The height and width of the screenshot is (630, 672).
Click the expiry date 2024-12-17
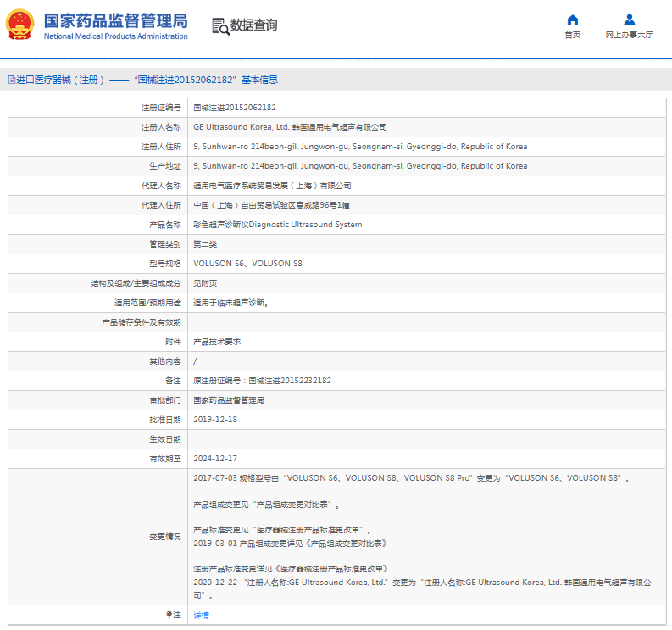[215, 459]
